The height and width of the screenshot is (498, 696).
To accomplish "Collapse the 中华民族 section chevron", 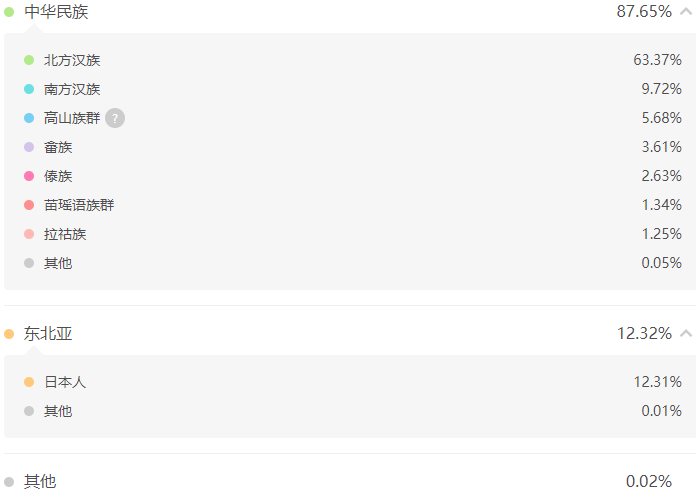I will click(686, 12).
